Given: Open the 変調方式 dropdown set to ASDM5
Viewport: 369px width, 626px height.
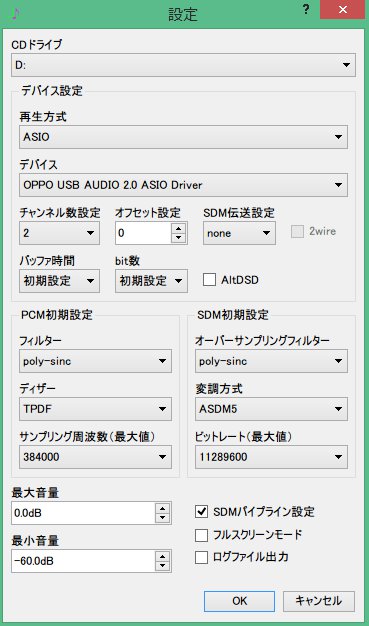Looking at the screenshot, I should point(272,409).
